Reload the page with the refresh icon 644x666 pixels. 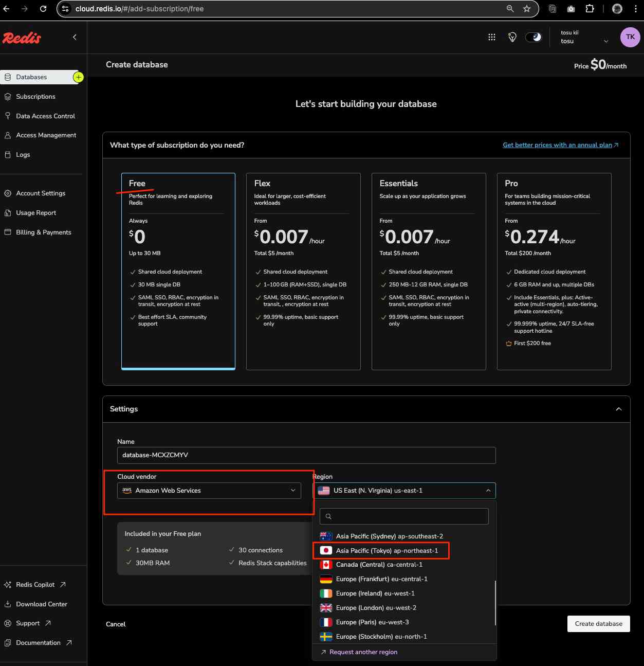point(43,9)
